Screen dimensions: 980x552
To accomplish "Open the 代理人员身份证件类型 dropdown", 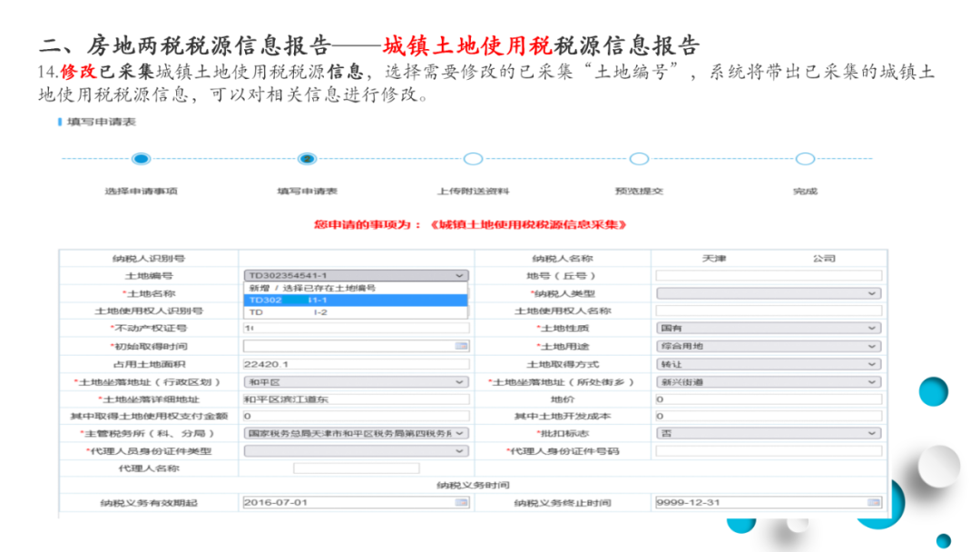I will 356,450.
